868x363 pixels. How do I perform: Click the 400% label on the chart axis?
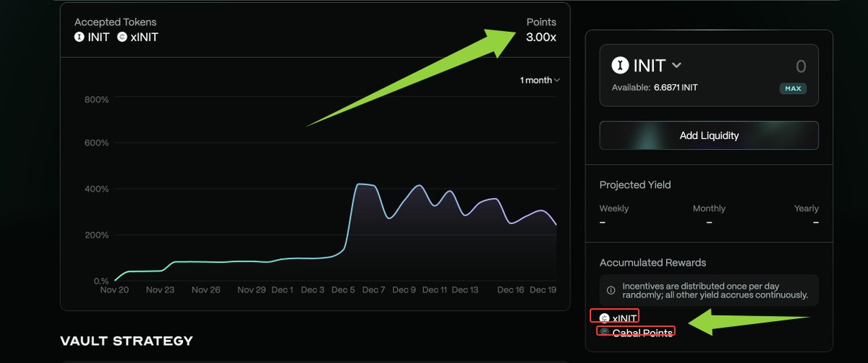[96, 189]
